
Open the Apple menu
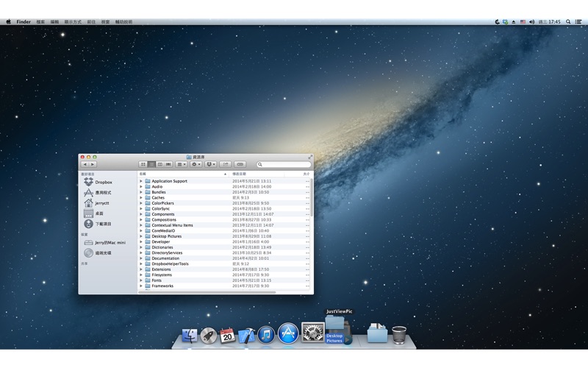8,22
